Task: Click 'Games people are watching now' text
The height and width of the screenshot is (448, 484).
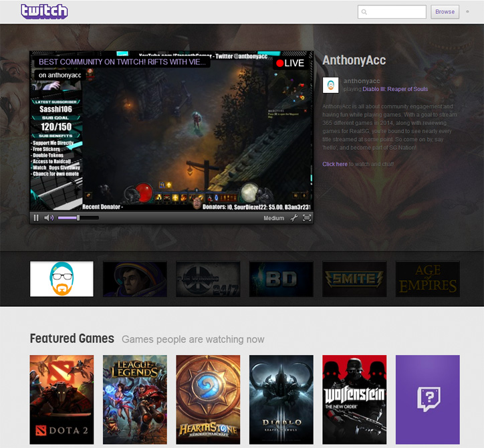Action: point(193,339)
